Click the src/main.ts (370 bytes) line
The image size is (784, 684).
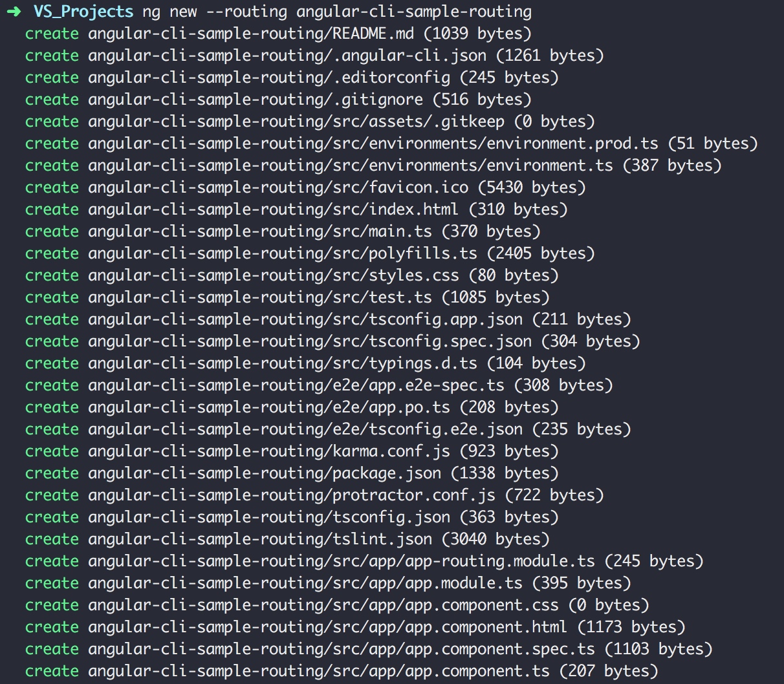pos(283,231)
